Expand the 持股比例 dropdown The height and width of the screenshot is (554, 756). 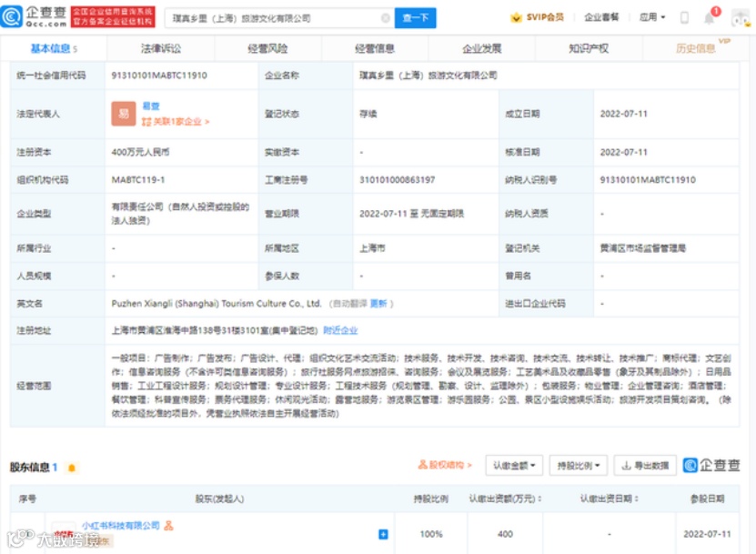point(578,465)
